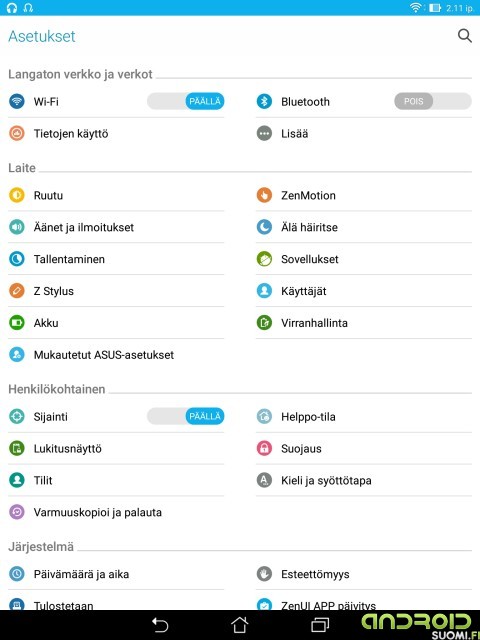Go to Varmuuskopioi ja palauta

tap(116, 512)
